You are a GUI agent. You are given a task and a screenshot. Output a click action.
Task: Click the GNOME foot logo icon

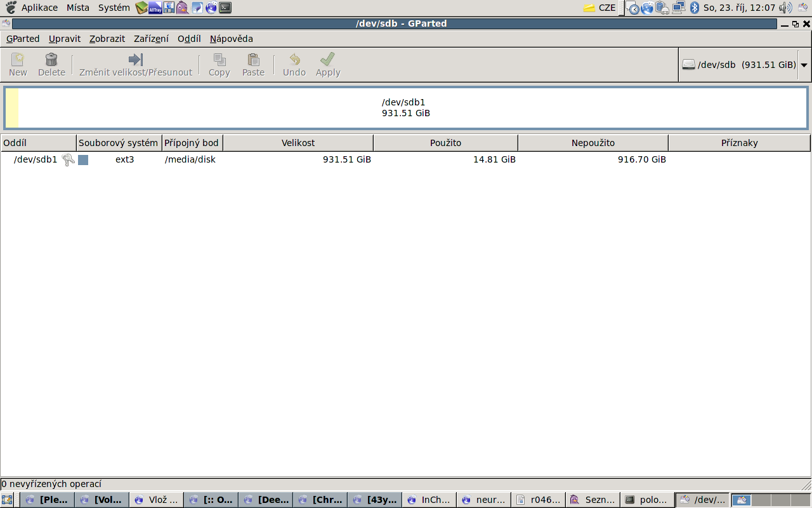point(10,8)
